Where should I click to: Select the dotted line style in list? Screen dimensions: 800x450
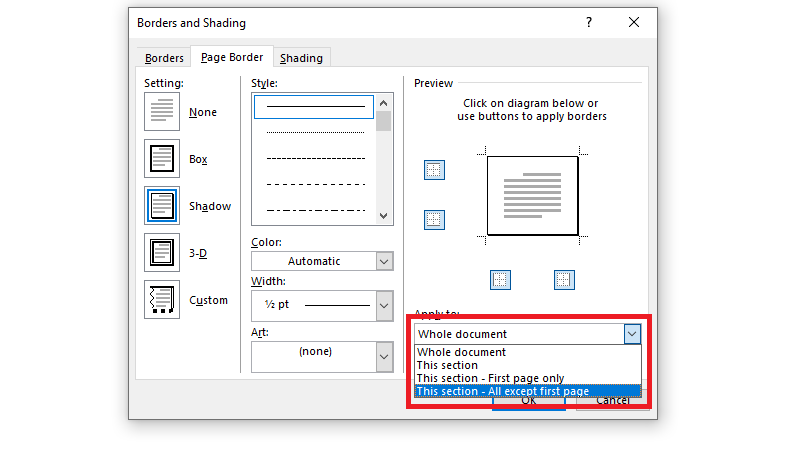pos(314,131)
